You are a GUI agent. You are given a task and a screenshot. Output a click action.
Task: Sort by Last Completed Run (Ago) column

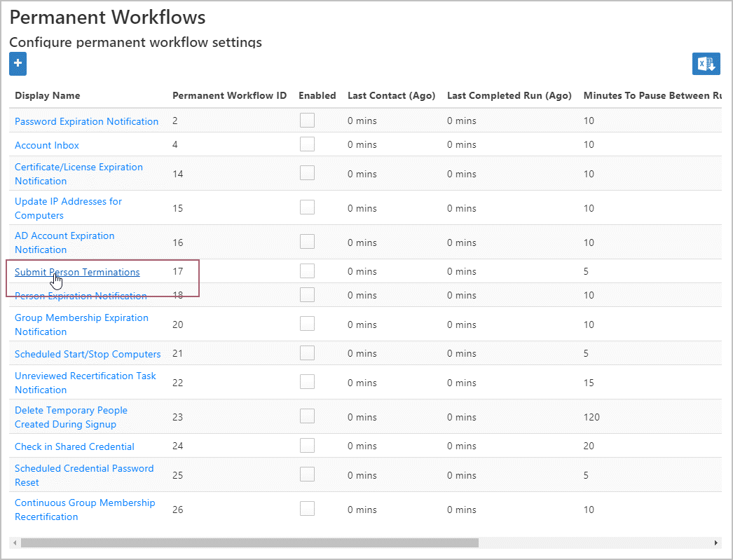[x=509, y=95]
